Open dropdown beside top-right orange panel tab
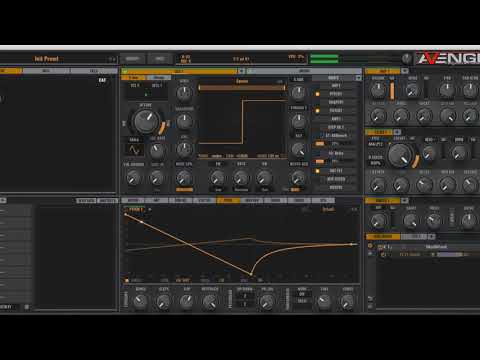This screenshot has height=360, width=480. pyautogui.click(x=404, y=71)
